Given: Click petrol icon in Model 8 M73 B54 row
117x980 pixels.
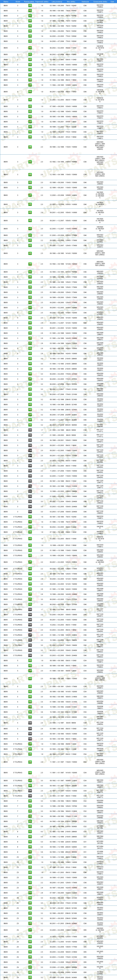Looking at the screenshot, I should click(x=30, y=847).
